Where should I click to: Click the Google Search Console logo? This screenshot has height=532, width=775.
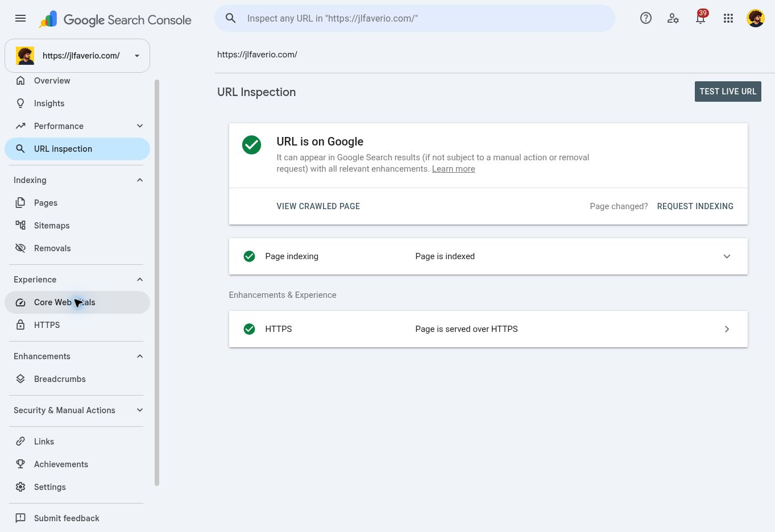(x=115, y=19)
